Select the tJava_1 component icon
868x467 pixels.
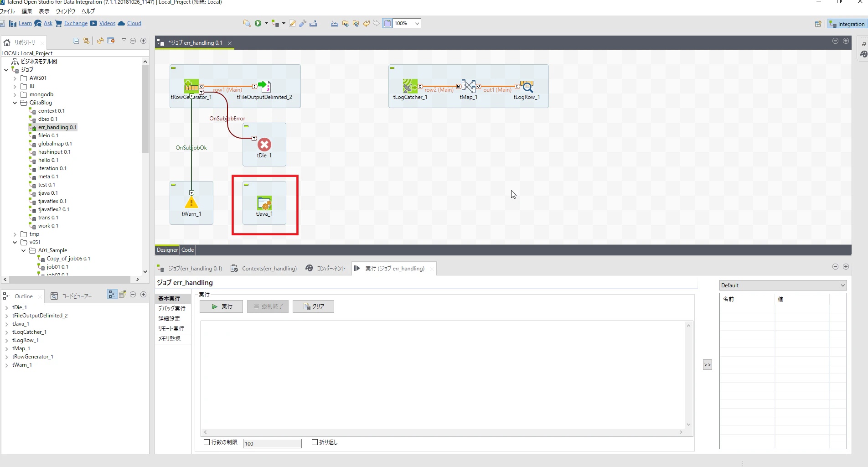(x=264, y=203)
